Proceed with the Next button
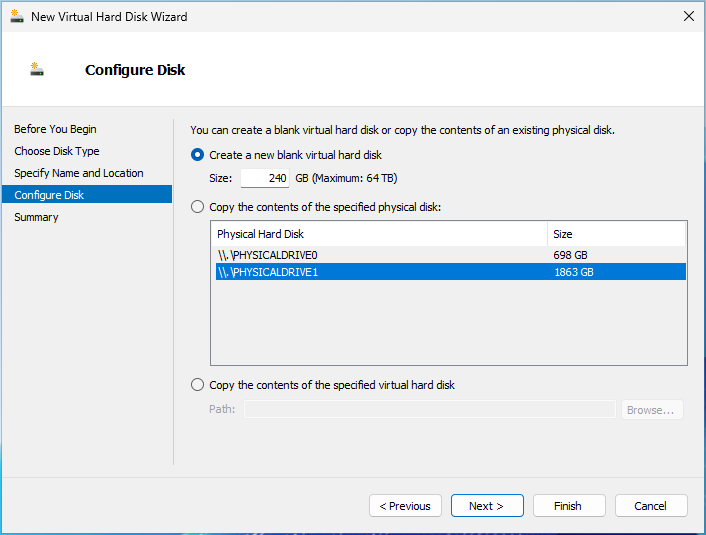This screenshot has height=535, width=706. [x=485, y=506]
